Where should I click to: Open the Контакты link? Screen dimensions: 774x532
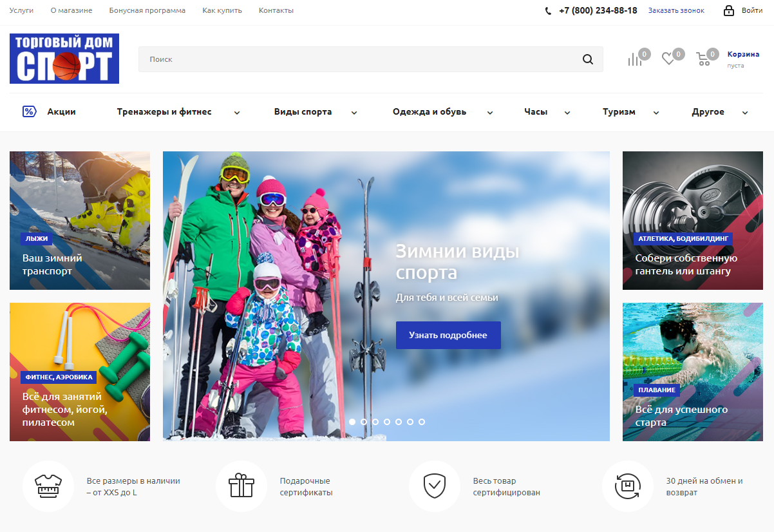point(276,10)
